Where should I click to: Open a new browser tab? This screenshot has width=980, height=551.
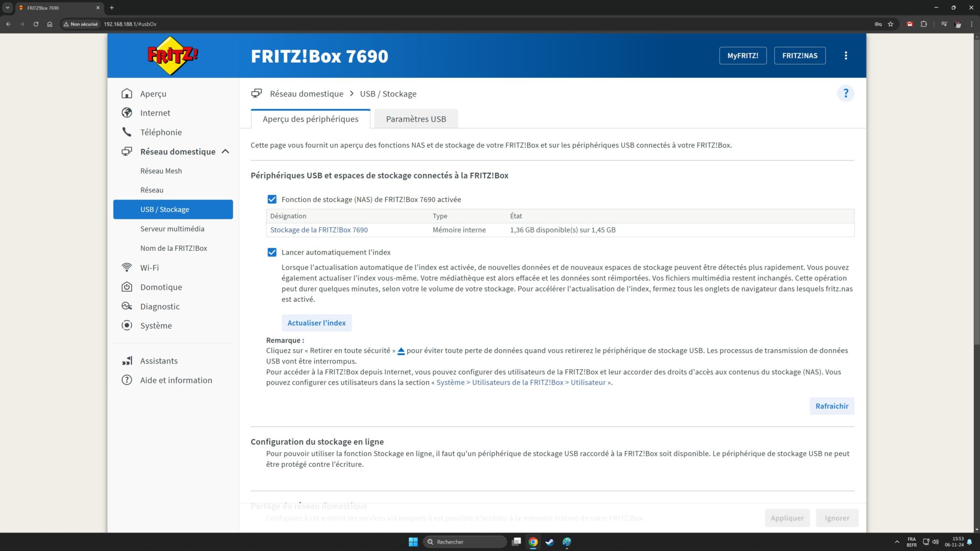(x=112, y=8)
